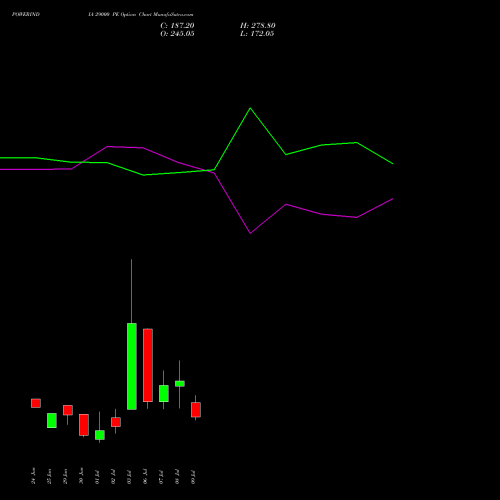Click the high value H: 278.80
The image size is (500, 500).
257,26
